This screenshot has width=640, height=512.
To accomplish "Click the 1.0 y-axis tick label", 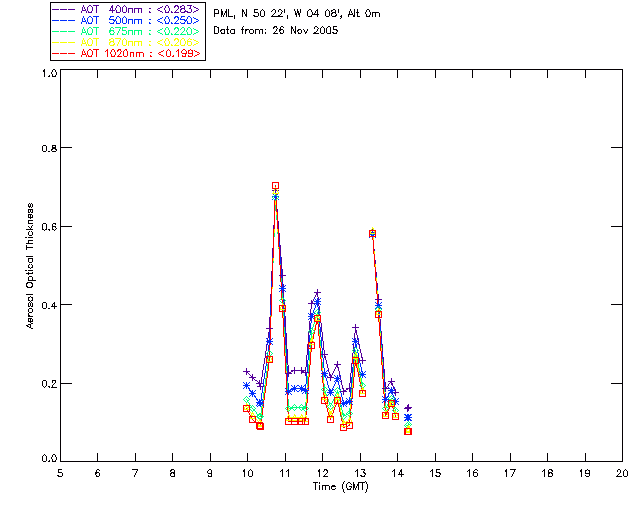I will pyautogui.click(x=49, y=73).
